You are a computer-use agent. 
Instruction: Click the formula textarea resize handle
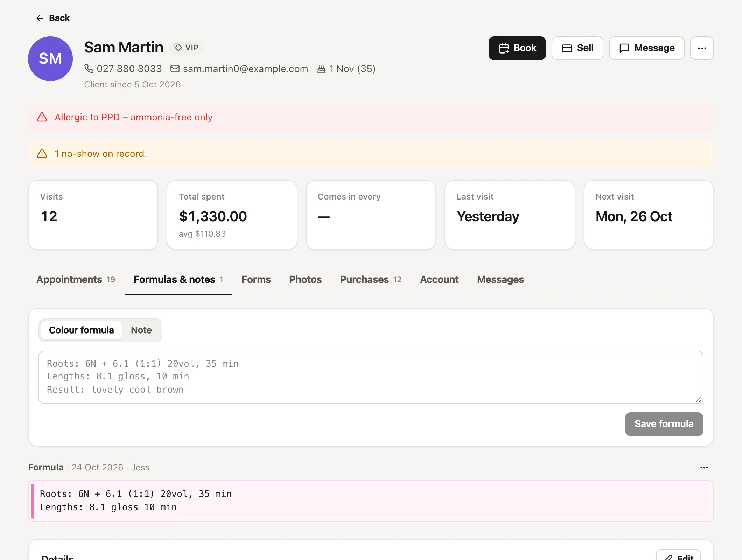tap(699, 399)
